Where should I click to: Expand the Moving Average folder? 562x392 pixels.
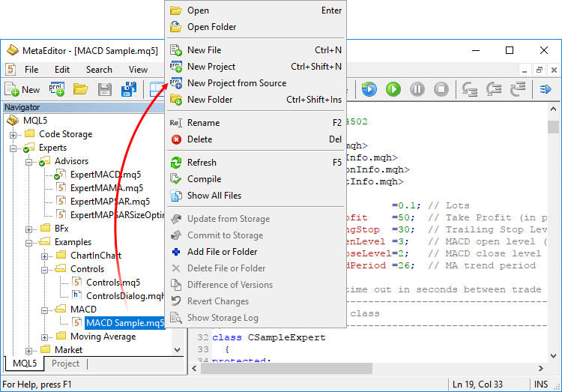(45, 337)
